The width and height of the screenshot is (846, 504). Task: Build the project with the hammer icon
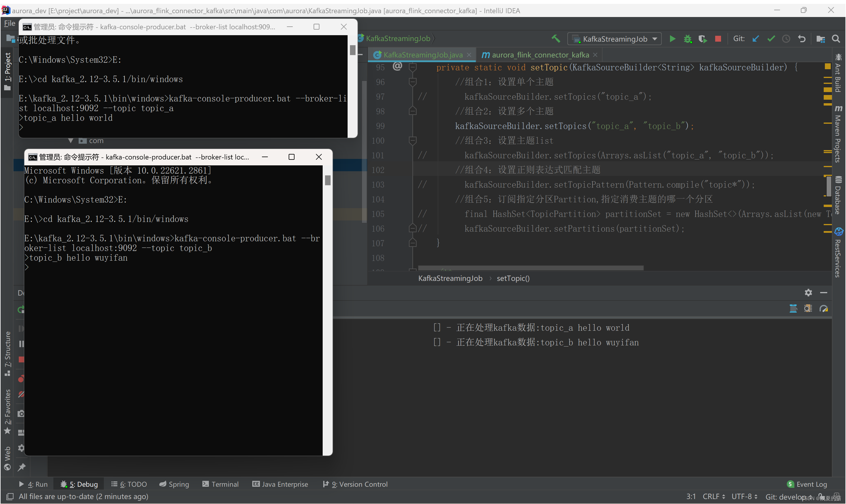tap(556, 39)
